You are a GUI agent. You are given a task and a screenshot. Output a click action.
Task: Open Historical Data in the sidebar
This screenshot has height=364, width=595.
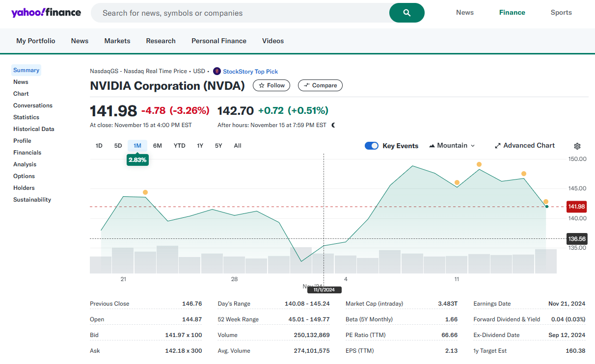click(34, 129)
